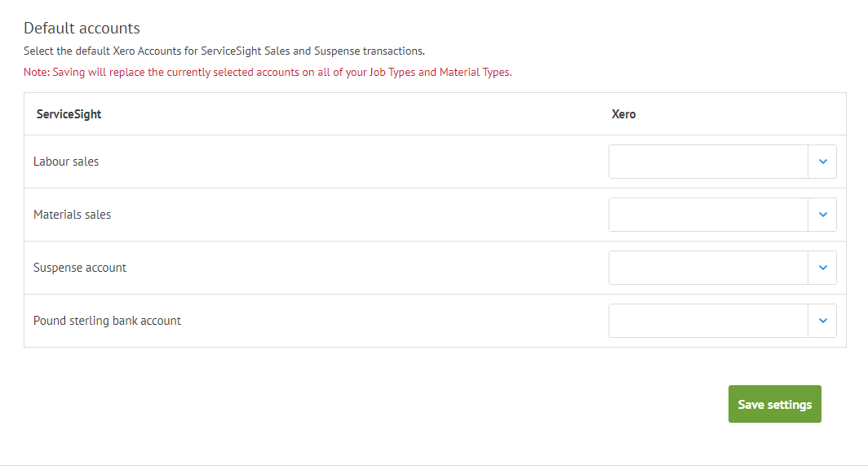
Task: Click the words Material Types in the note
Action: point(475,72)
